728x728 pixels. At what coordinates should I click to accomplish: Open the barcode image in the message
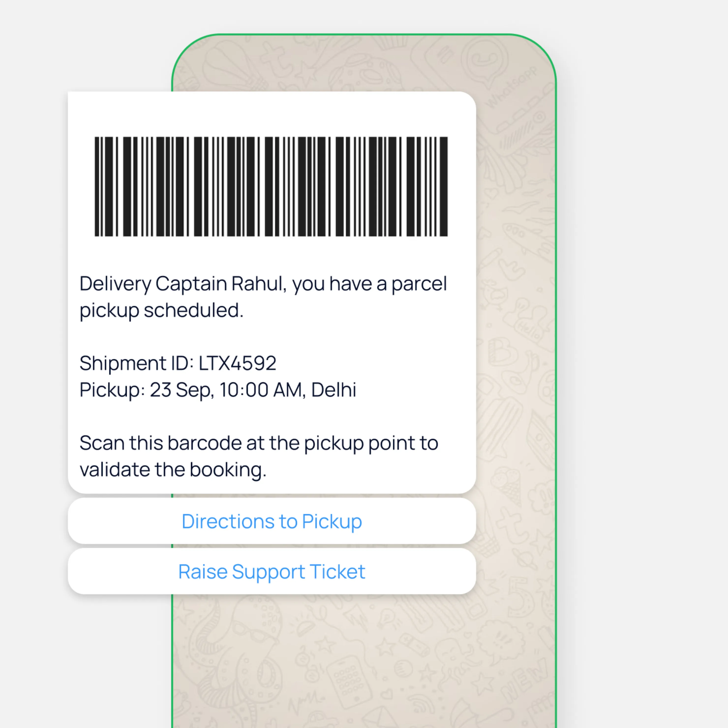click(x=271, y=186)
